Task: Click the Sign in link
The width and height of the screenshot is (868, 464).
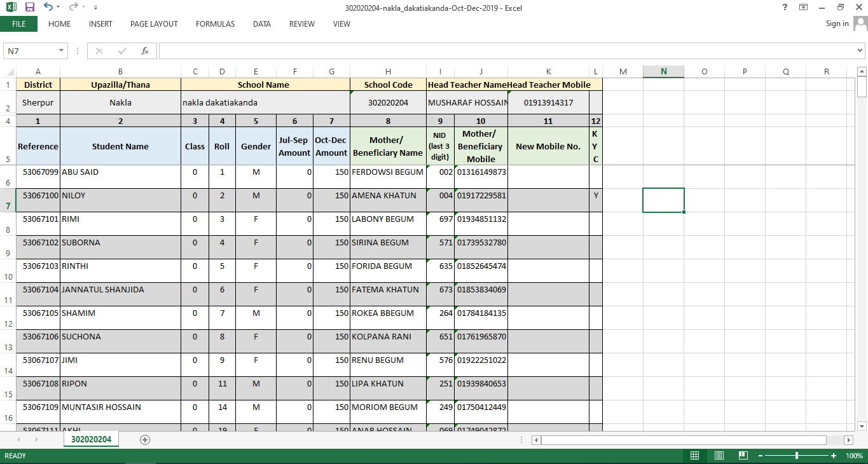Action: (837, 24)
